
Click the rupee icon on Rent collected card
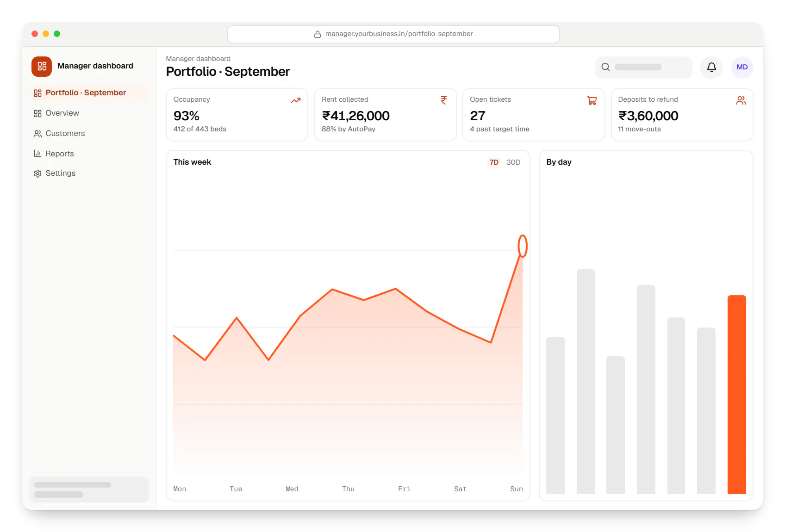point(444,100)
